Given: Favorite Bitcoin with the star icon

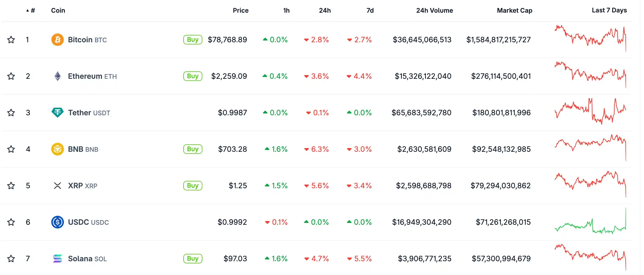Looking at the screenshot, I should tap(11, 40).
